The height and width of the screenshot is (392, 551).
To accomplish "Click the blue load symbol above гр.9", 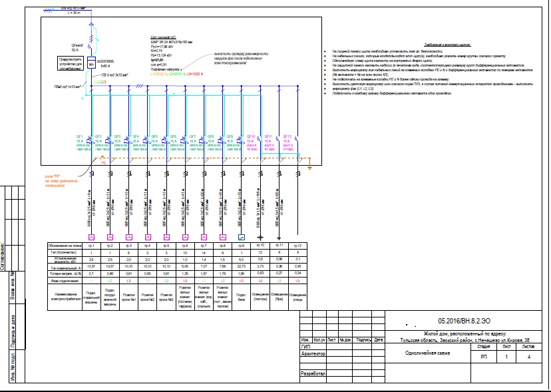I will coord(242,238).
